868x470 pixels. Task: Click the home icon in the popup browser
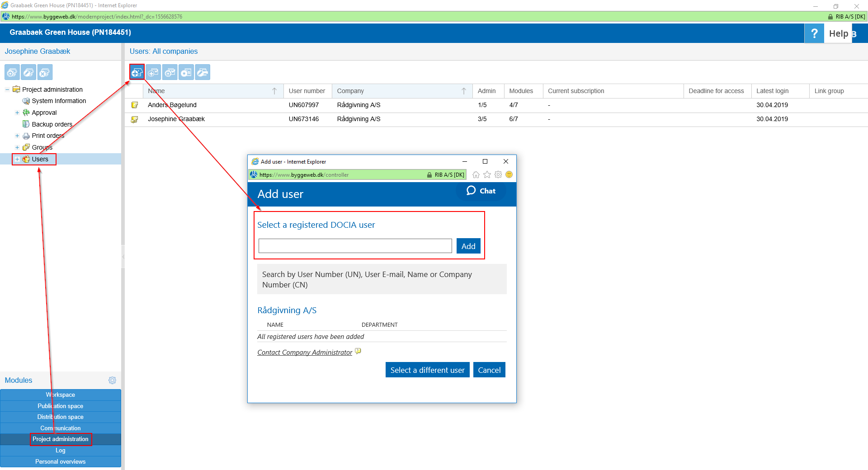coord(476,175)
